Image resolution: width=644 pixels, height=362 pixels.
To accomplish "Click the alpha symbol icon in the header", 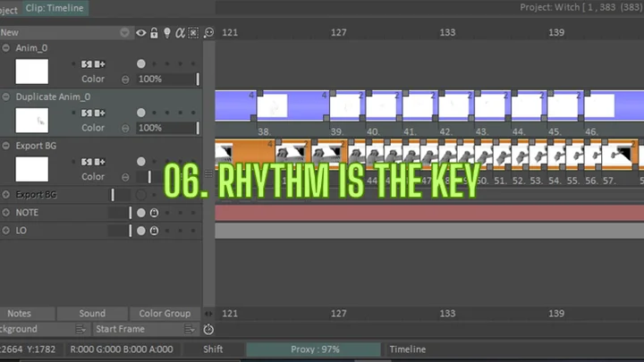I will pos(180,33).
